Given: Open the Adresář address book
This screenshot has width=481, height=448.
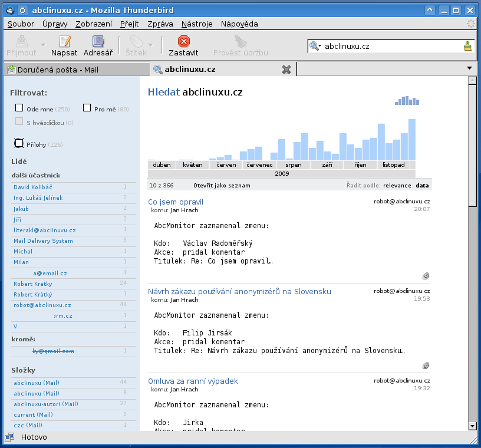Looking at the screenshot, I should pos(98,46).
